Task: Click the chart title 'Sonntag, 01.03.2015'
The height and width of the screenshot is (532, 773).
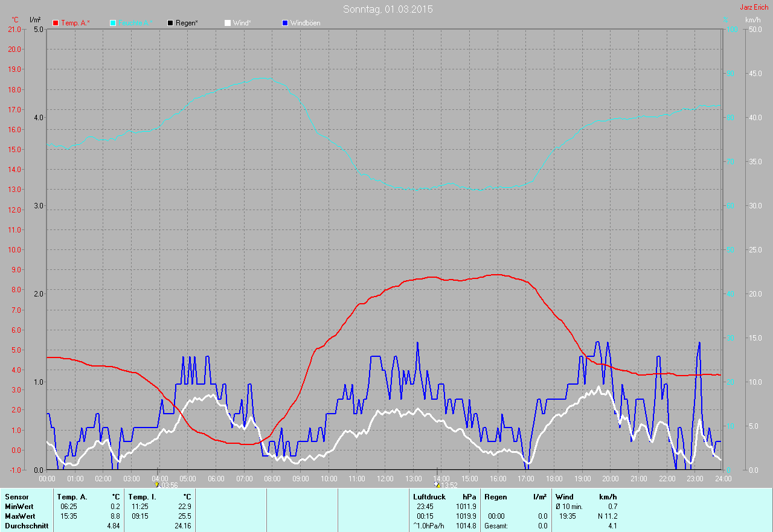Action: pos(388,9)
